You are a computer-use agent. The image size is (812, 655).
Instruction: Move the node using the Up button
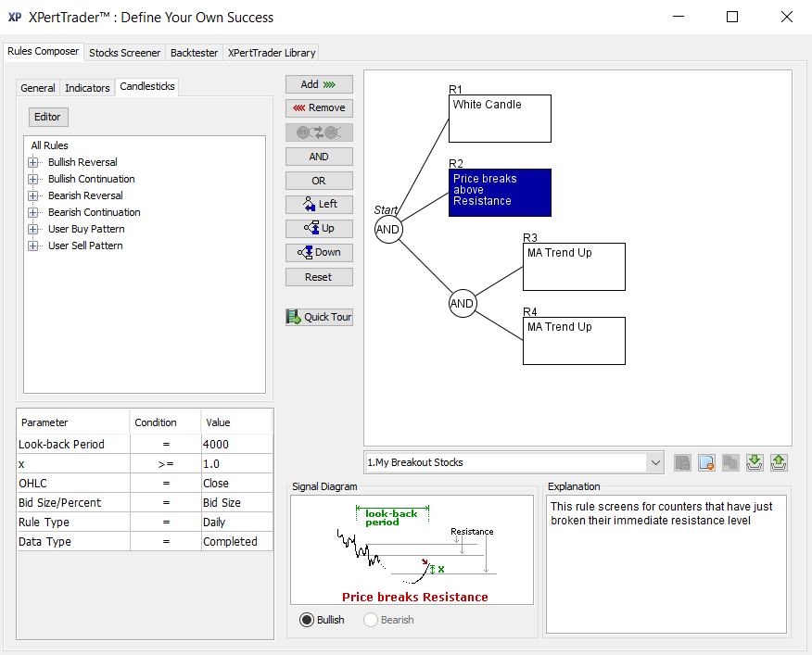(x=319, y=228)
